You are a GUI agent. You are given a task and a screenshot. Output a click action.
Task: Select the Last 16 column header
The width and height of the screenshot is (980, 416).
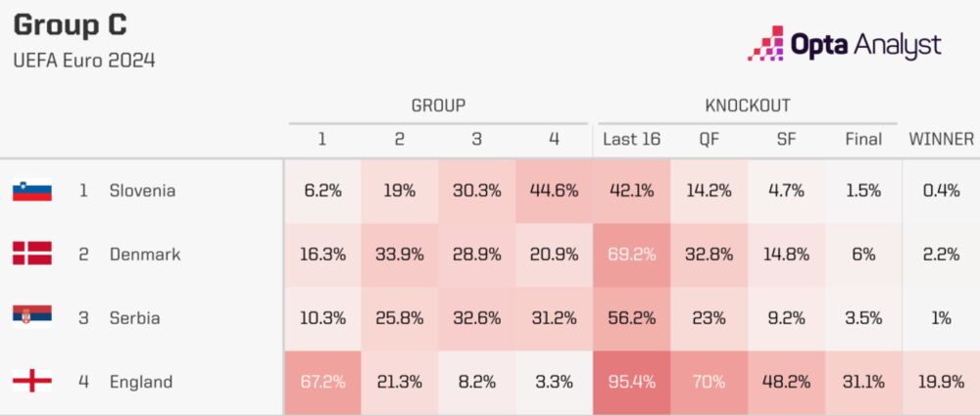coord(631,139)
